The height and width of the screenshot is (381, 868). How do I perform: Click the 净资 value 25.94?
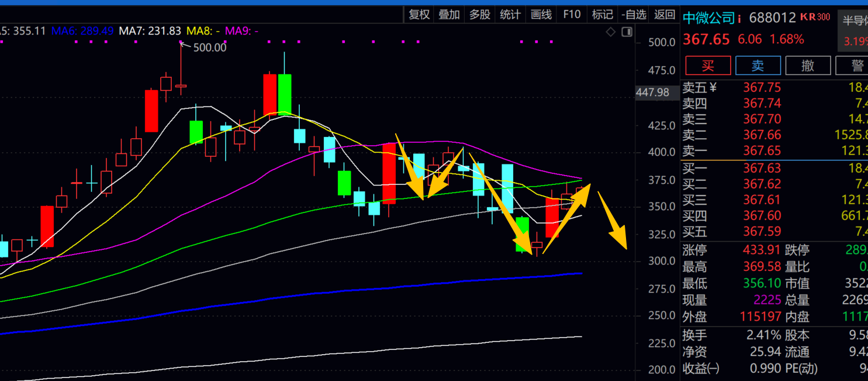click(x=766, y=352)
